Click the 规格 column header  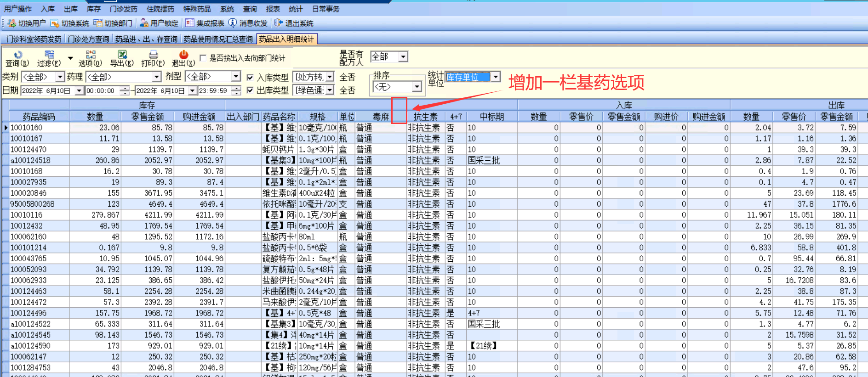(317, 117)
